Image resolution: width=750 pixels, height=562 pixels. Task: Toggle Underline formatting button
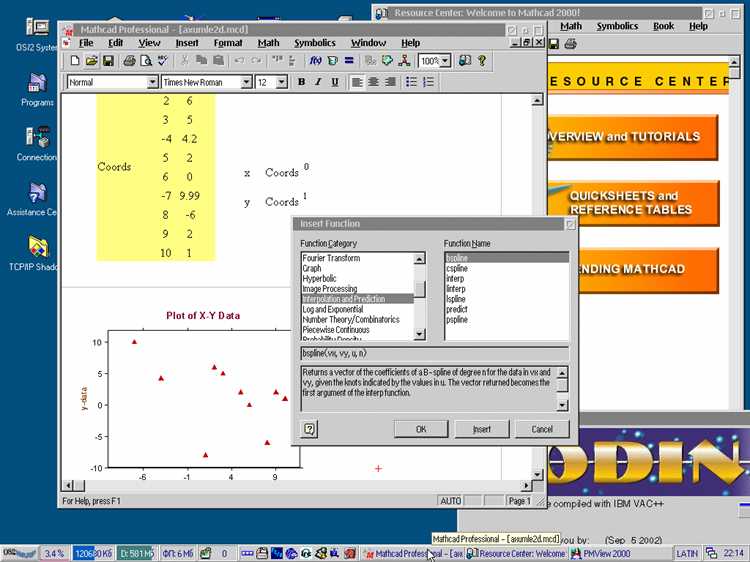click(335, 82)
